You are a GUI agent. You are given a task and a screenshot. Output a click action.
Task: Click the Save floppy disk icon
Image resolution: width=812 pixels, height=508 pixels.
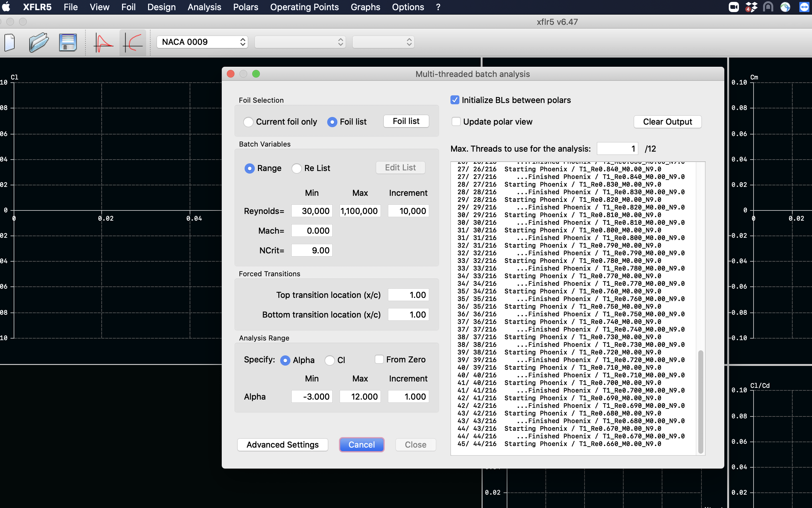coord(67,42)
